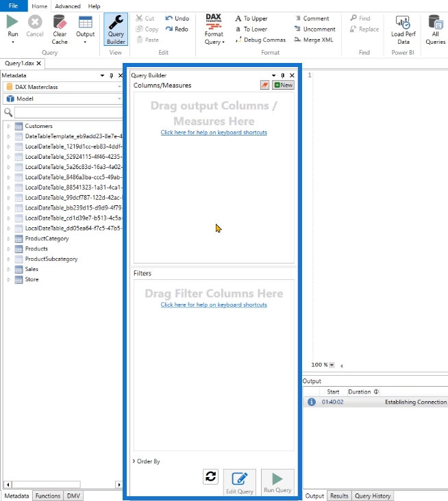This screenshot has height=501, width=448.
Task: Copy the selected text
Action: (147, 29)
